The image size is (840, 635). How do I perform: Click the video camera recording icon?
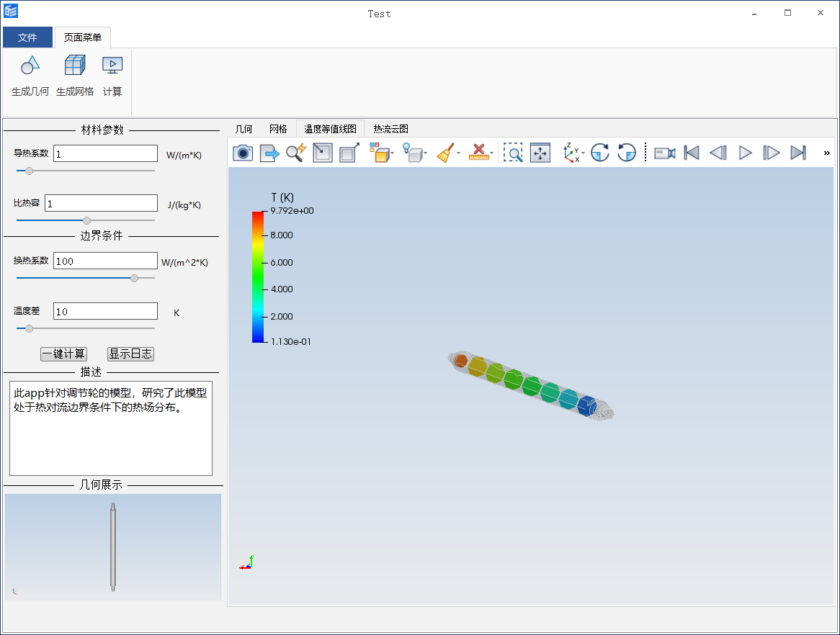pyautogui.click(x=664, y=153)
